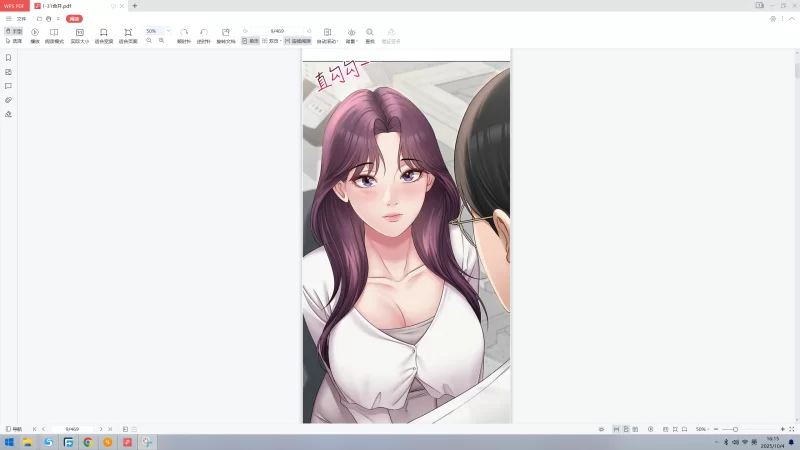Zoom in with the magnifier plus icon

(161, 41)
